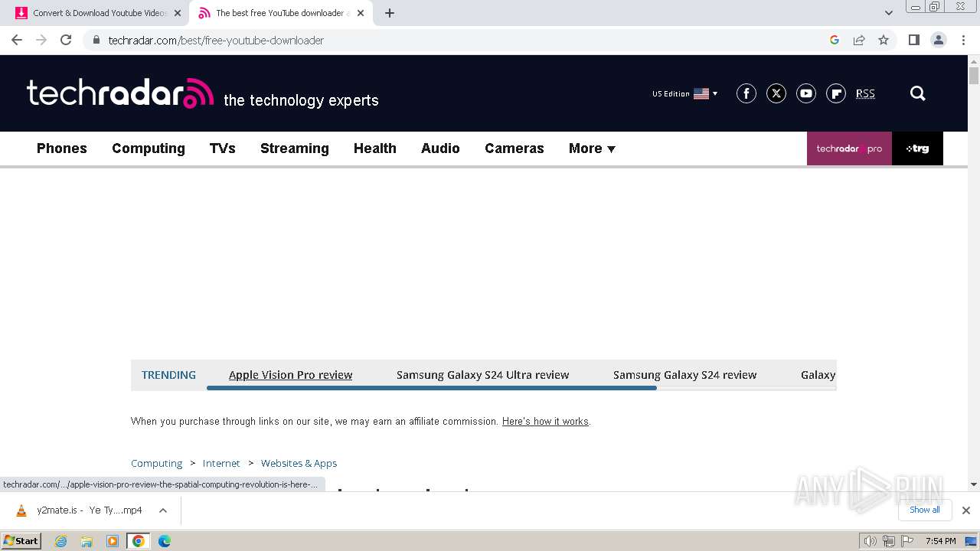The width and height of the screenshot is (980, 551).
Task: Open Microsoft Edge from the taskbar
Action: pos(165,541)
